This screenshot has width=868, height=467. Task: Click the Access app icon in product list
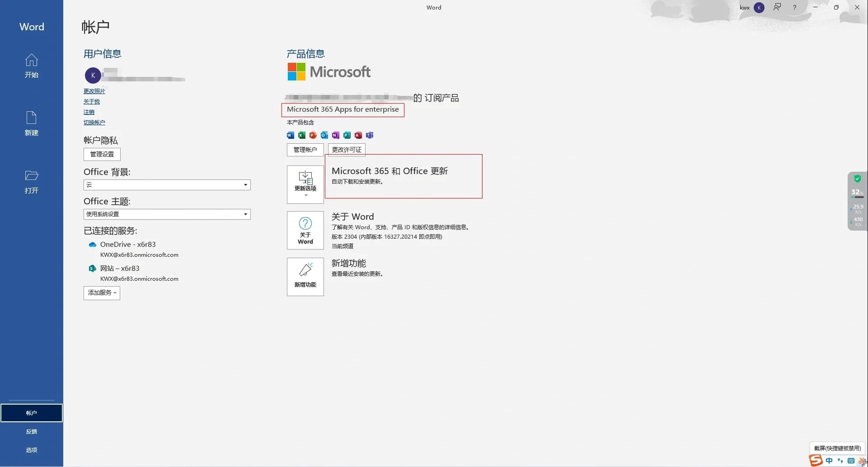pyautogui.click(x=358, y=135)
